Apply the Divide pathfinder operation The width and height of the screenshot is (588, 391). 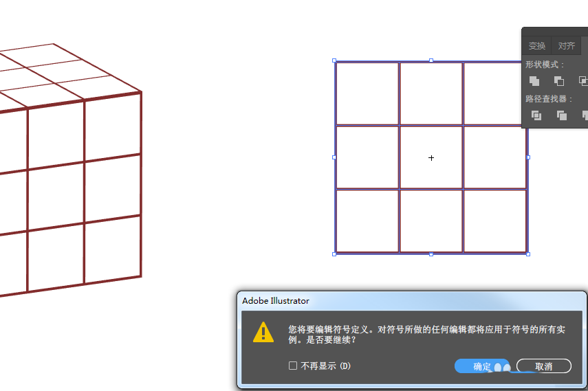pyautogui.click(x=536, y=115)
